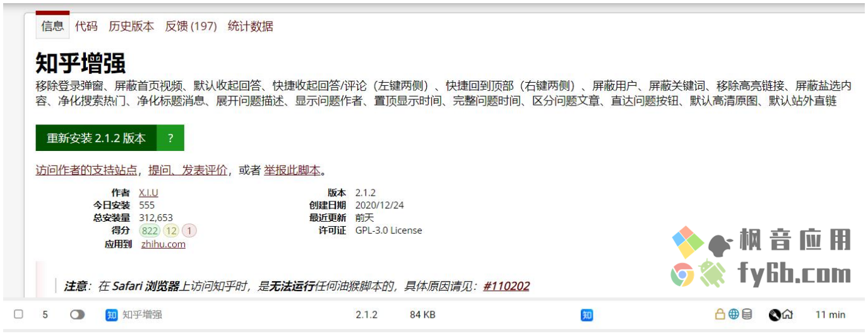Click the 84 KB size cell
This screenshot has width=868, height=336.
[423, 315]
